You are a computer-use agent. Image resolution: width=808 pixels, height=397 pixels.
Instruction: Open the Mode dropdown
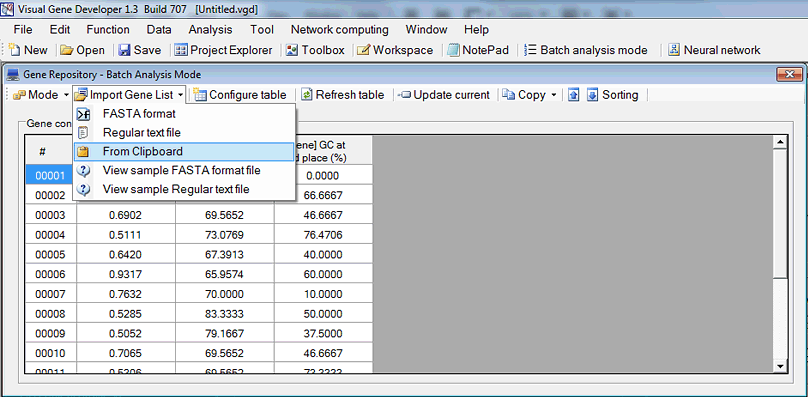tap(41, 95)
